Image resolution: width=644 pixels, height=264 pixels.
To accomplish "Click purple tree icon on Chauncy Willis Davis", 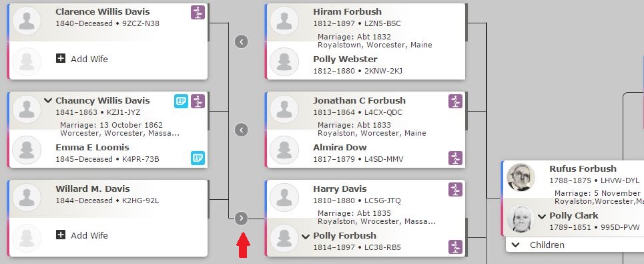I will [198, 101].
